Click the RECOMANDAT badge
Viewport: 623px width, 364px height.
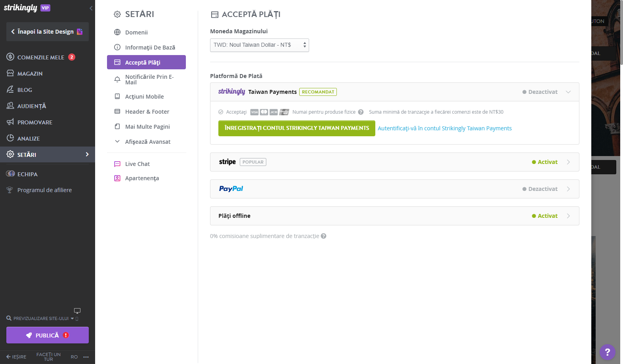(318, 92)
